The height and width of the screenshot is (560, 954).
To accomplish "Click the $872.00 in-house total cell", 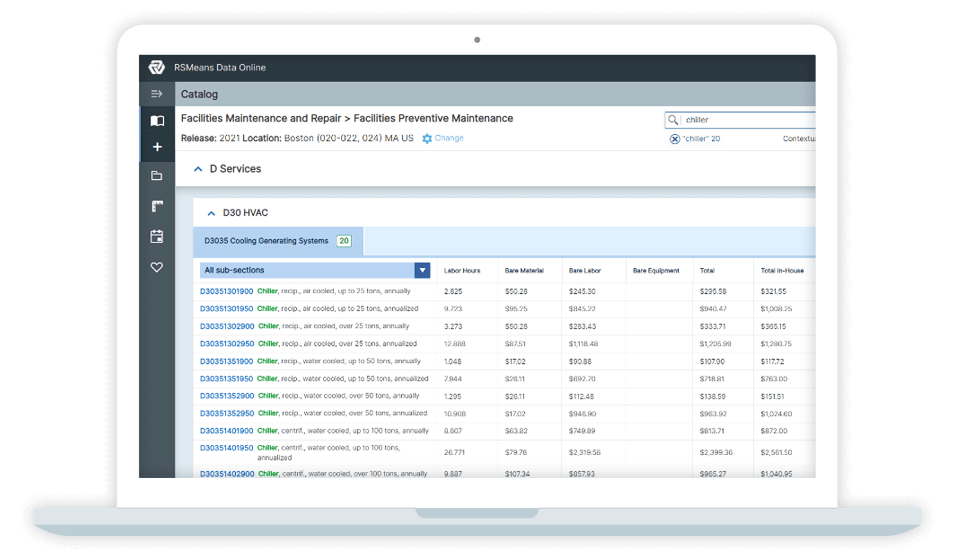I will point(774,430).
